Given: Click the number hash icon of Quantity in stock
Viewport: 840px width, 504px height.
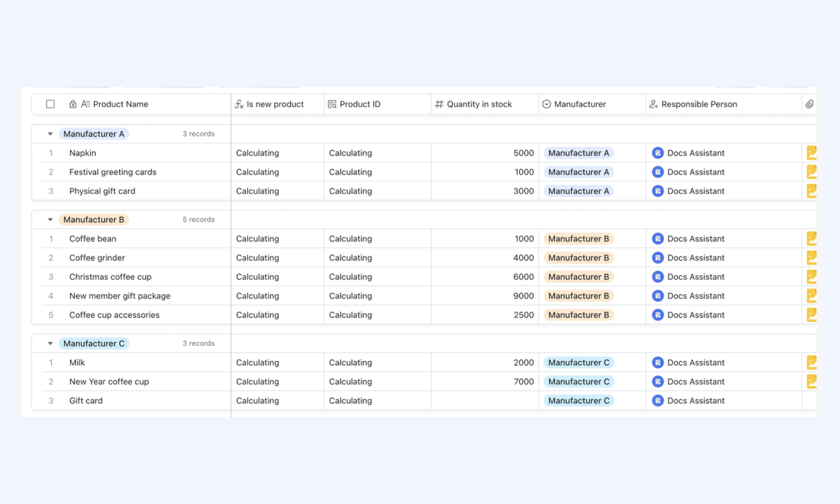Looking at the screenshot, I should tap(439, 104).
